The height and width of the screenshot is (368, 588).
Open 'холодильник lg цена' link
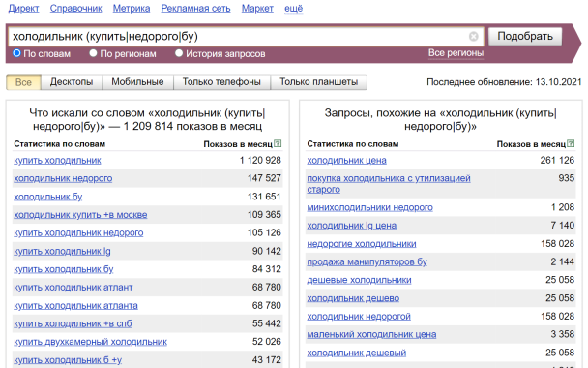[352, 226]
